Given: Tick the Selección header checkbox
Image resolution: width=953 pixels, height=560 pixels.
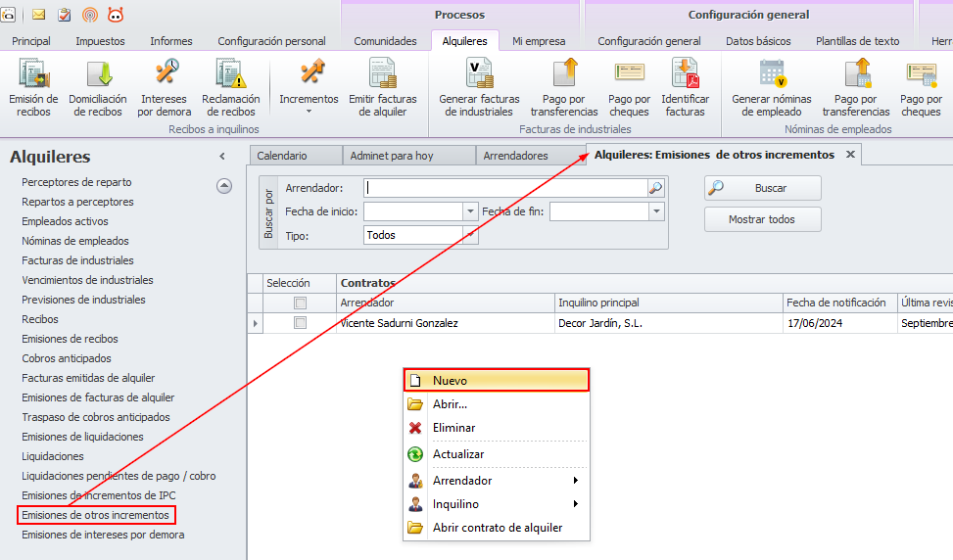Looking at the screenshot, I should click(301, 303).
